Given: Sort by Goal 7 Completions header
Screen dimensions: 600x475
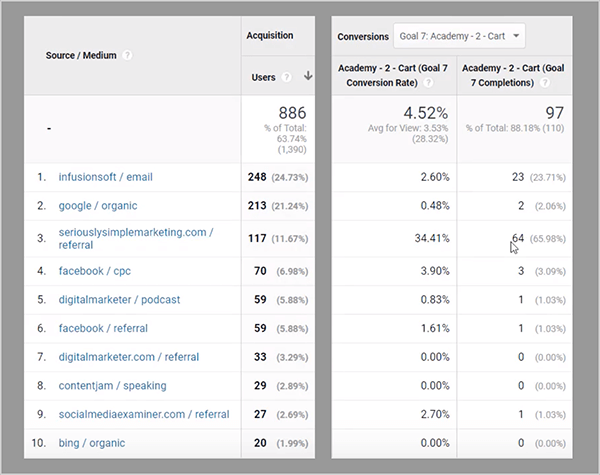Looking at the screenshot, I should click(x=513, y=75).
